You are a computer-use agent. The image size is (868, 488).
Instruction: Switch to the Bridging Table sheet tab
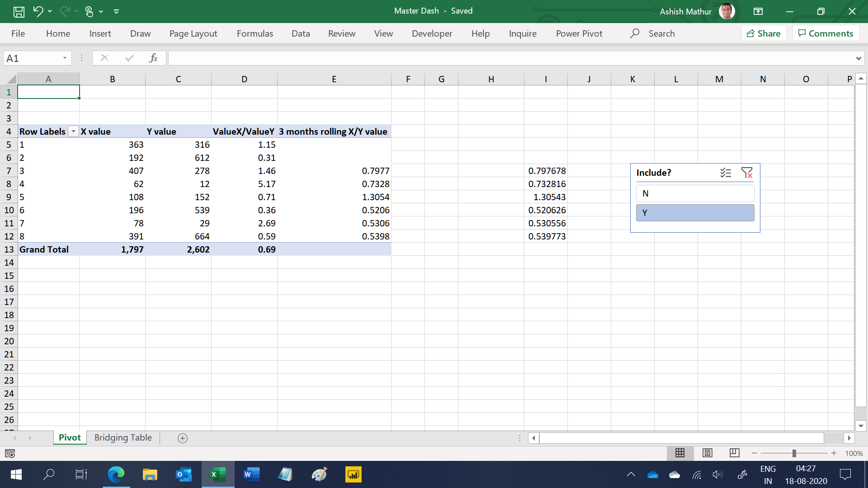click(x=123, y=437)
